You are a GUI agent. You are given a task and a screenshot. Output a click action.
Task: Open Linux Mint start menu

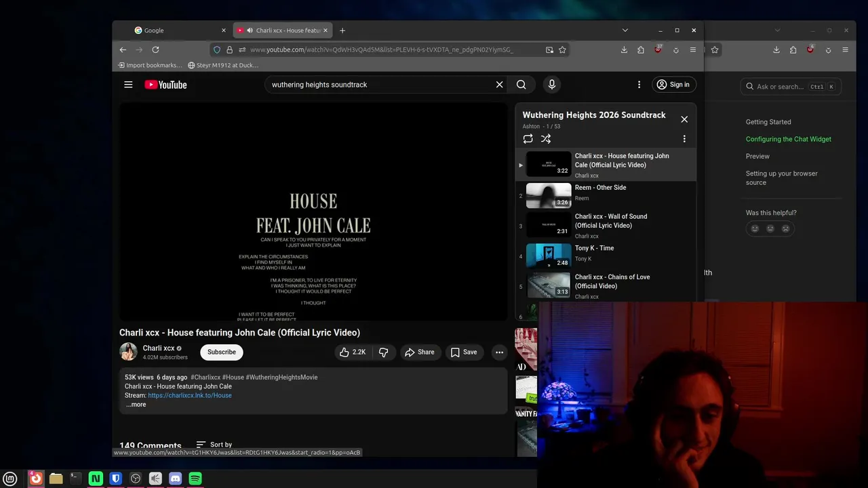tap(10, 479)
